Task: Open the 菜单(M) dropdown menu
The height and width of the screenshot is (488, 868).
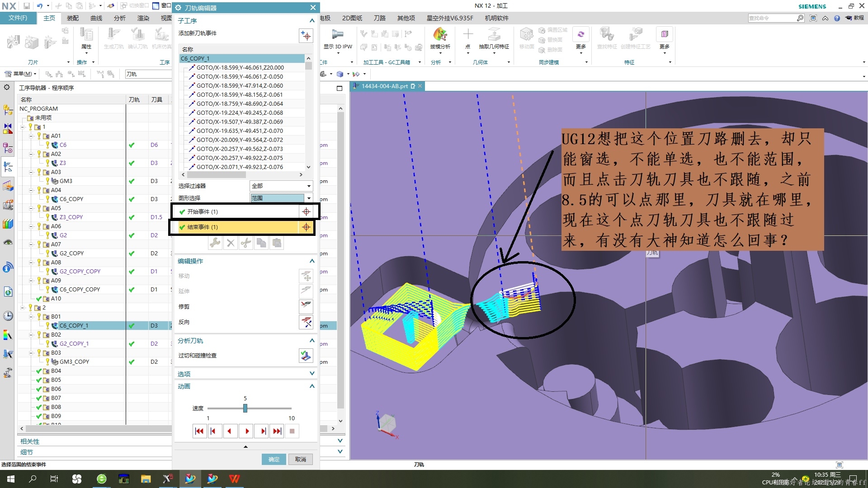Action: (21, 74)
